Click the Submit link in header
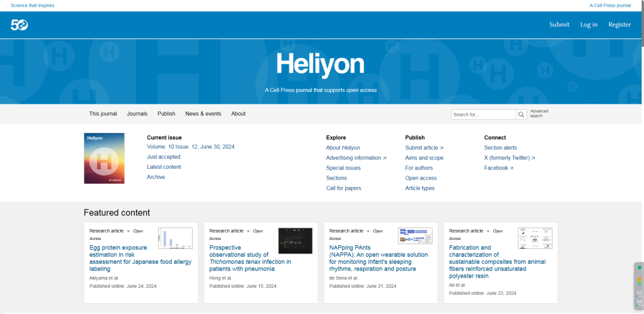This screenshot has height=314, width=644. [x=559, y=24]
